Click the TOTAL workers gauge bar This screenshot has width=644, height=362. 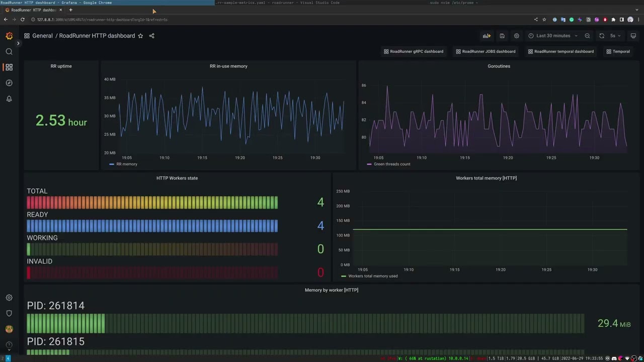pyautogui.click(x=152, y=203)
